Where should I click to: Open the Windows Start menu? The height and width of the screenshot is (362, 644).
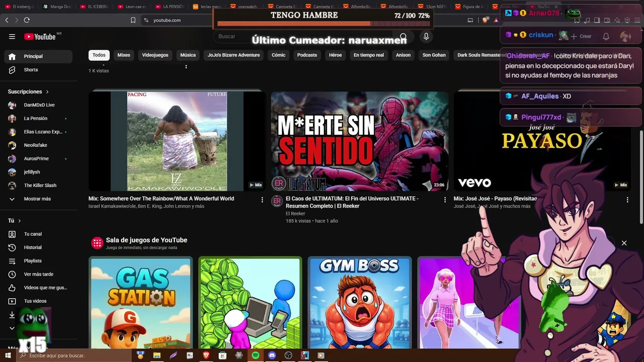[x=8, y=355]
